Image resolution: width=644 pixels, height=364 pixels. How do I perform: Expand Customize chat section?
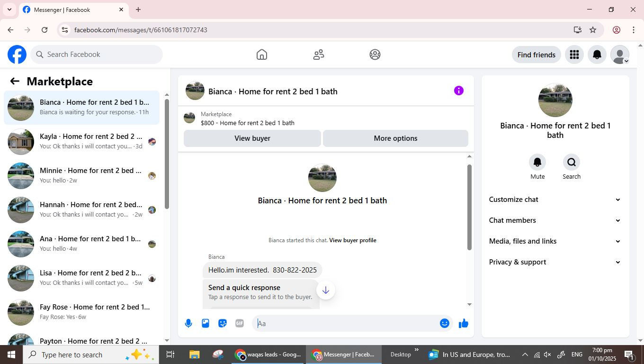click(555, 200)
